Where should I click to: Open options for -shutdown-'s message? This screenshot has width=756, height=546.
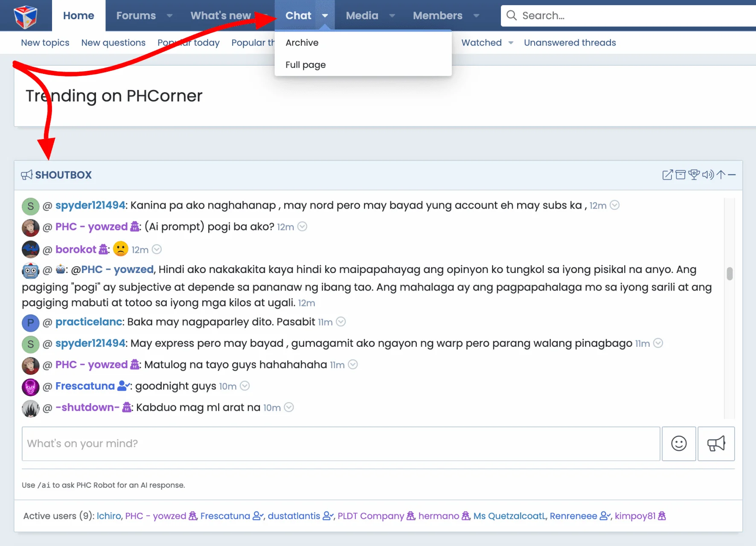pos(289,407)
